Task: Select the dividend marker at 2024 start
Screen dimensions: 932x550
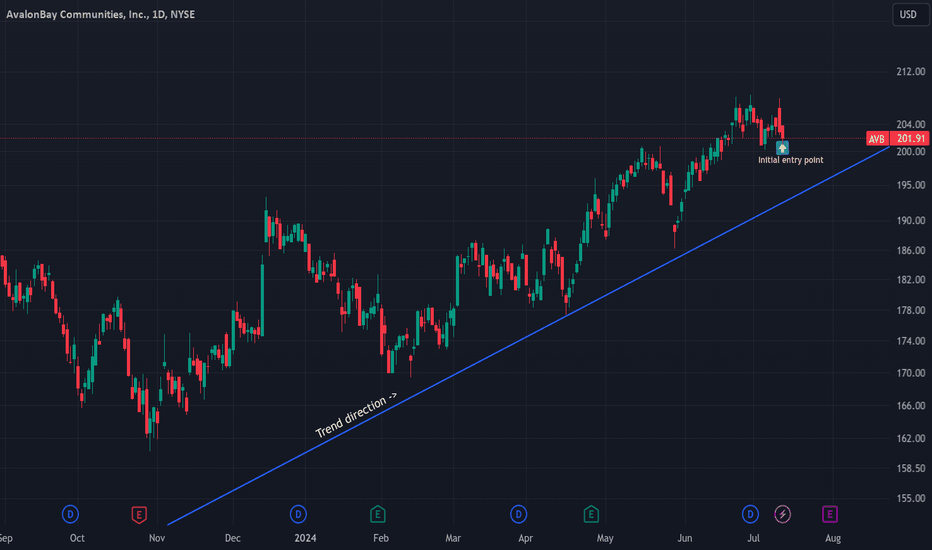Action: pos(298,514)
